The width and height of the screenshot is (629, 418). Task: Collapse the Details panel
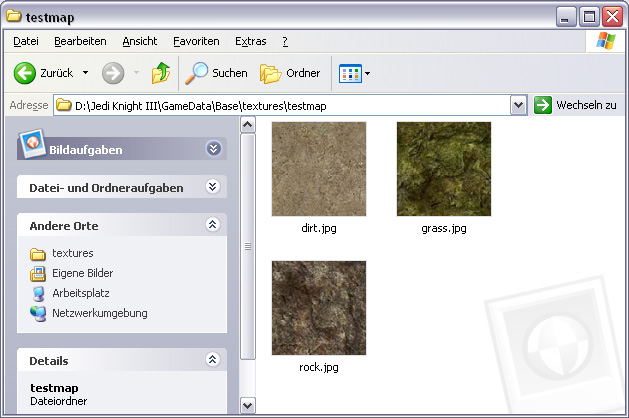tap(213, 359)
